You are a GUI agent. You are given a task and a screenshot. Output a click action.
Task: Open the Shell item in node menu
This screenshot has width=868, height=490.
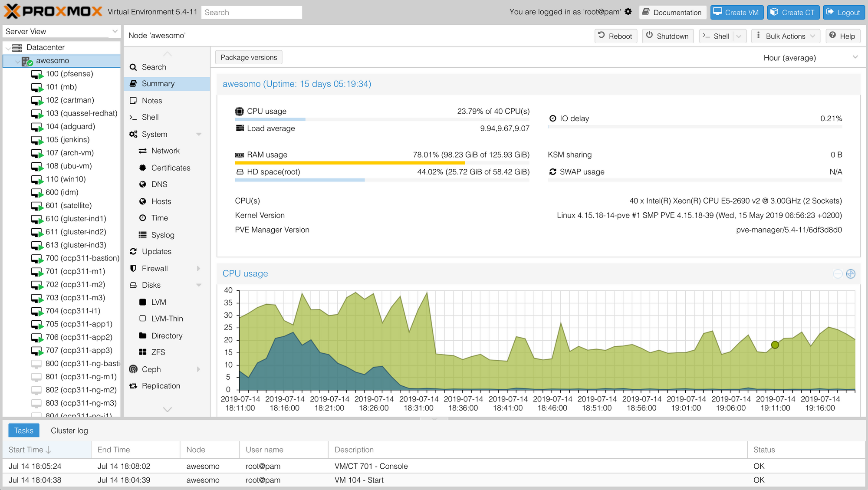[x=167, y=117]
